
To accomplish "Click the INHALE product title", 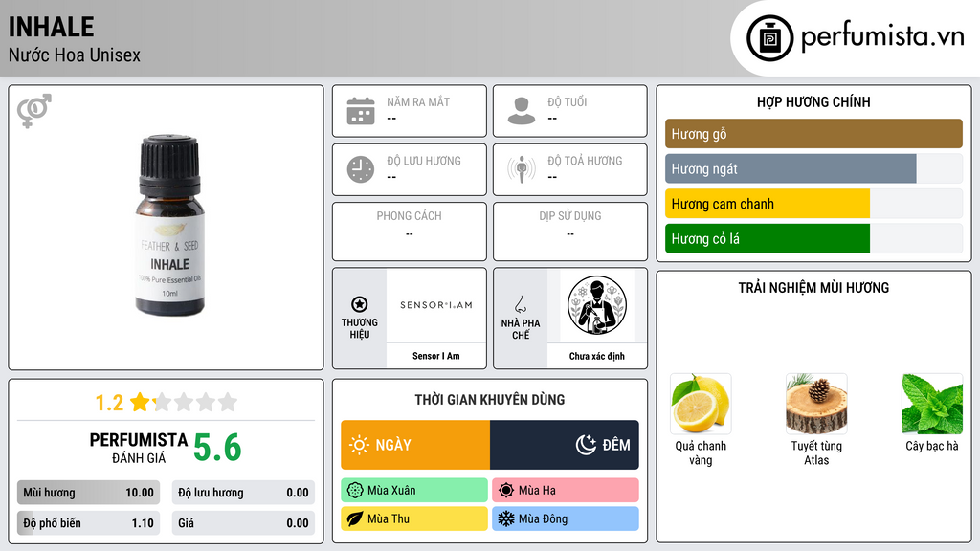I will pos(52,27).
